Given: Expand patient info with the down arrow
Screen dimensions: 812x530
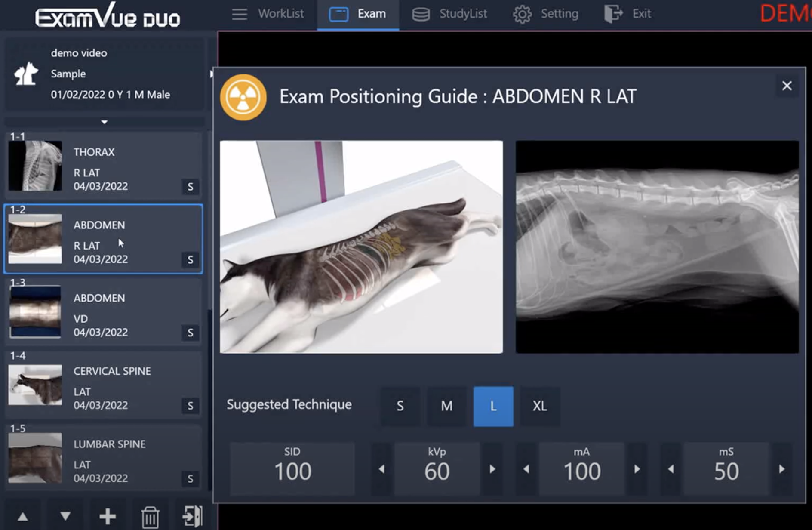Looking at the screenshot, I should click(104, 122).
